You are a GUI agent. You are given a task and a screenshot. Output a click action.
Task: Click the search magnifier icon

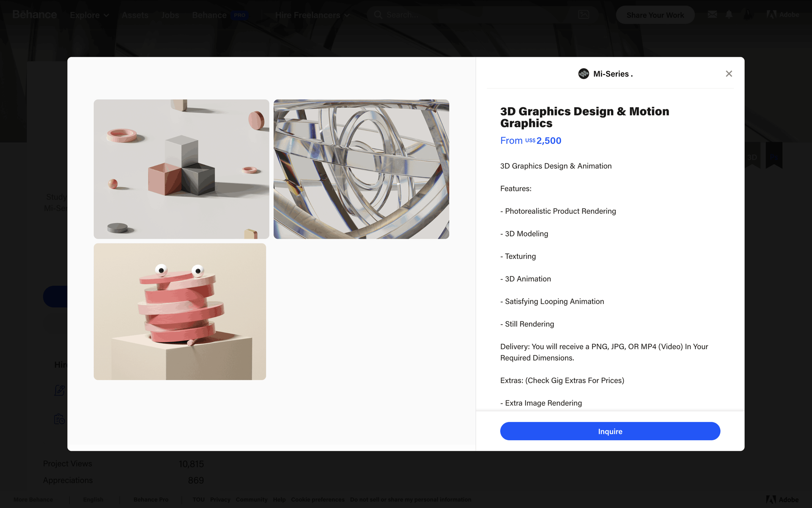pyautogui.click(x=378, y=15)
